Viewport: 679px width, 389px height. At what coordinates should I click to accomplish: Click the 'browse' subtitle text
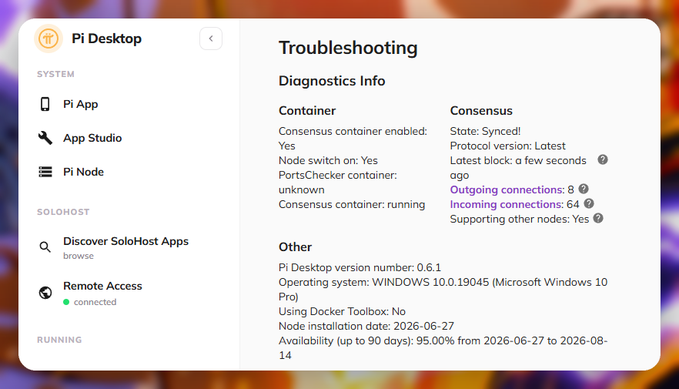coord(78,256)
